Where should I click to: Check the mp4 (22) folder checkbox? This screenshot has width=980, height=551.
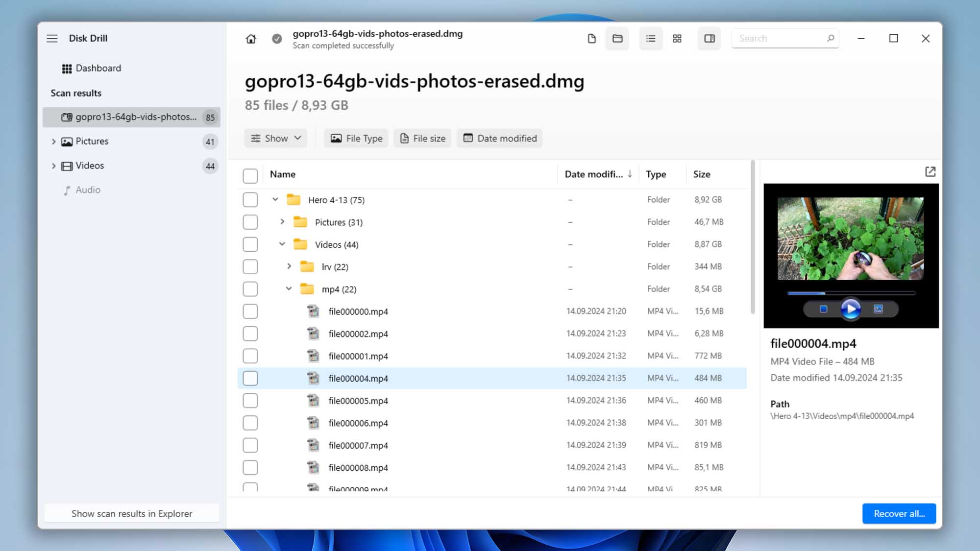coord(250,289)
